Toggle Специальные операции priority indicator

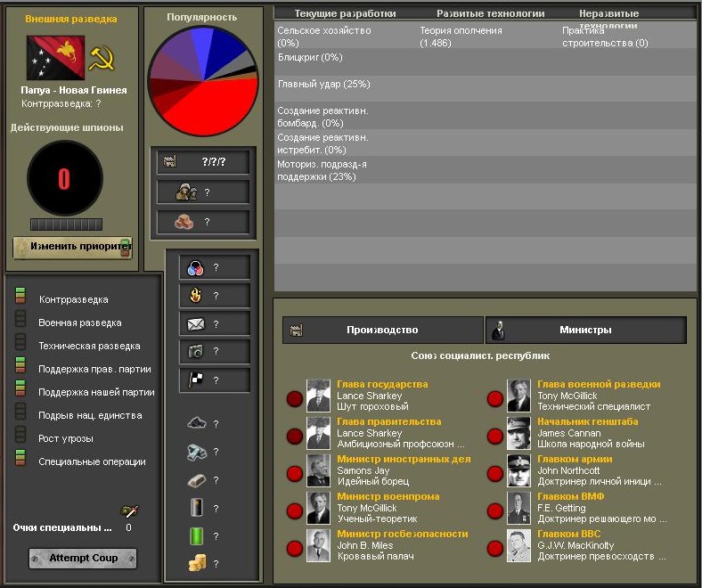20,458
